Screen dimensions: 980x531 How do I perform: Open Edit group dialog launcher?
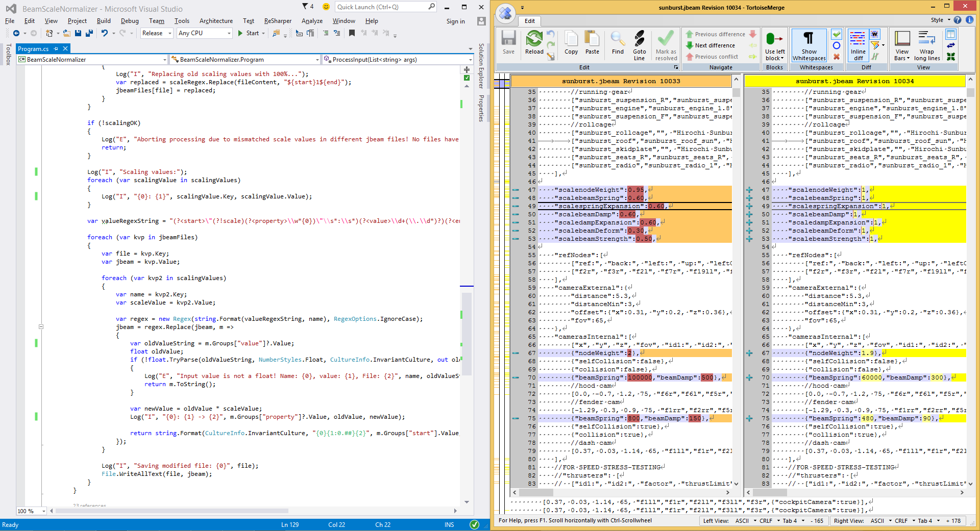[x=676, y=67]
